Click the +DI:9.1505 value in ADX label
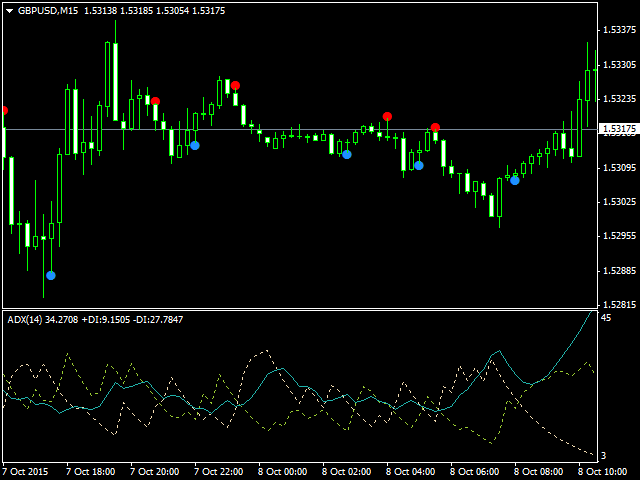The width and height of the screenshot is (640, 480). pos(106,320)
